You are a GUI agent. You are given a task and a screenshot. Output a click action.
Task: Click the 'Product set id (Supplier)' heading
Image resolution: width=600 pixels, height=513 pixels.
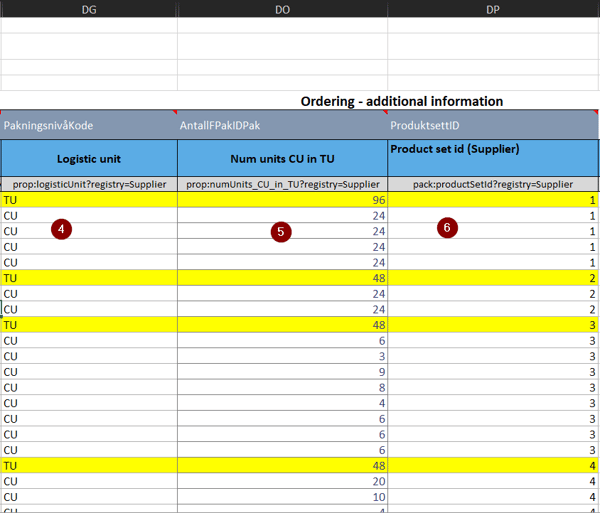tap(493, 158)
